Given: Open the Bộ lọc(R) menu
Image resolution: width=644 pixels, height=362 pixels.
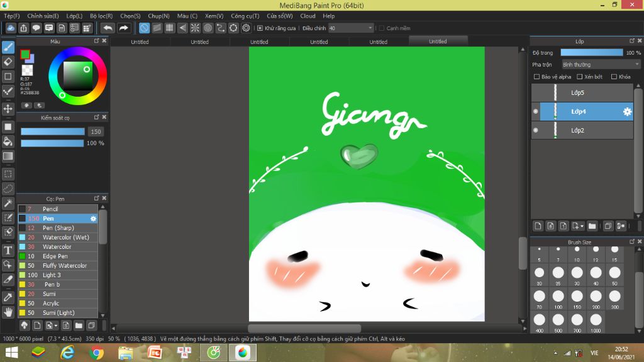Looking at the screenshot, I should tap(101, 16).
